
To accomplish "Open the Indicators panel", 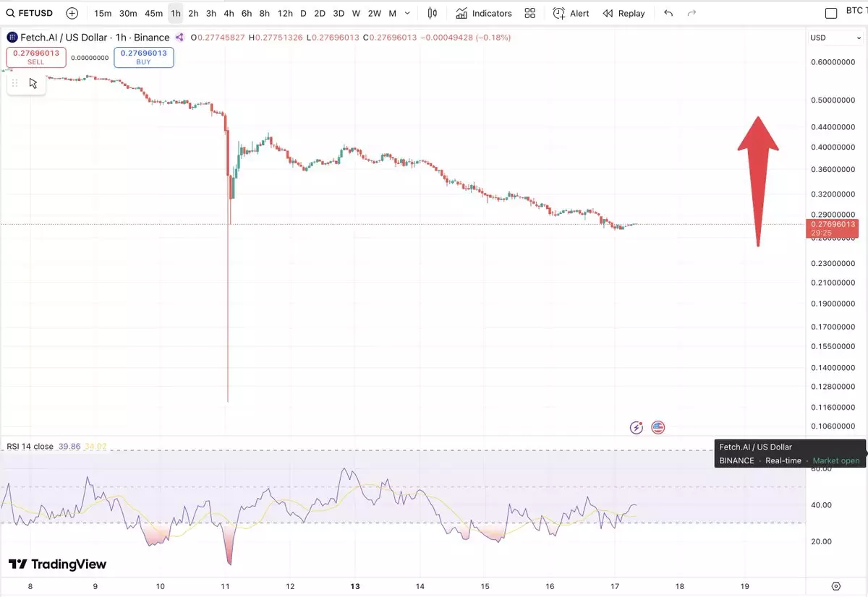I will [x=483, y=13].
